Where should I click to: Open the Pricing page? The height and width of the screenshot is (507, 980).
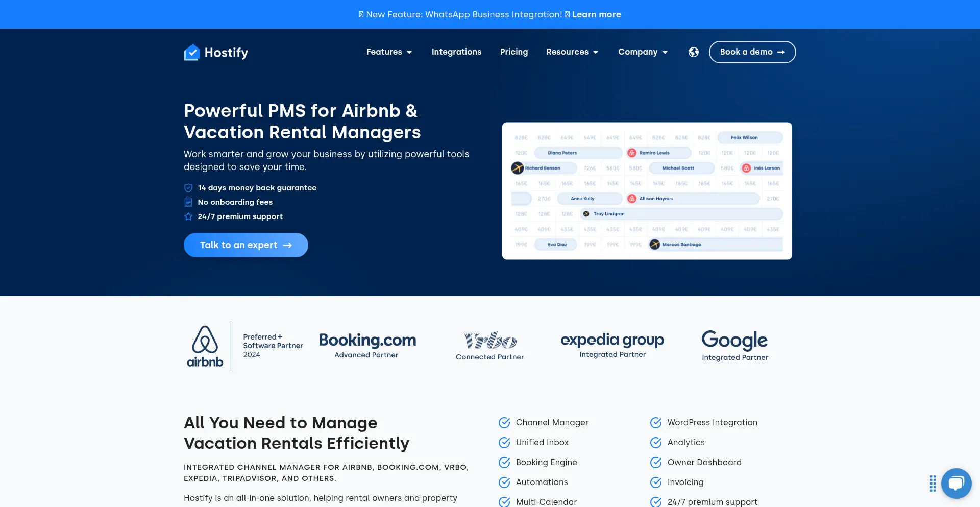pyautogui.click(x=513, y=52)
